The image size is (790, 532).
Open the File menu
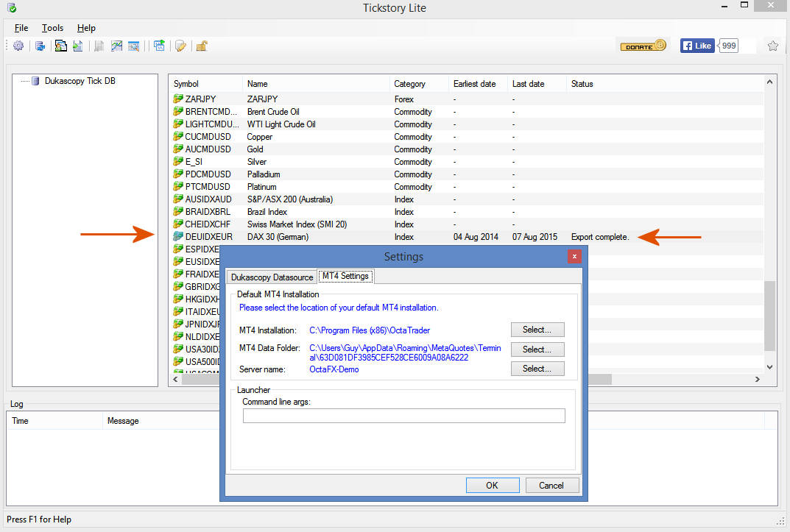(21, 28)
